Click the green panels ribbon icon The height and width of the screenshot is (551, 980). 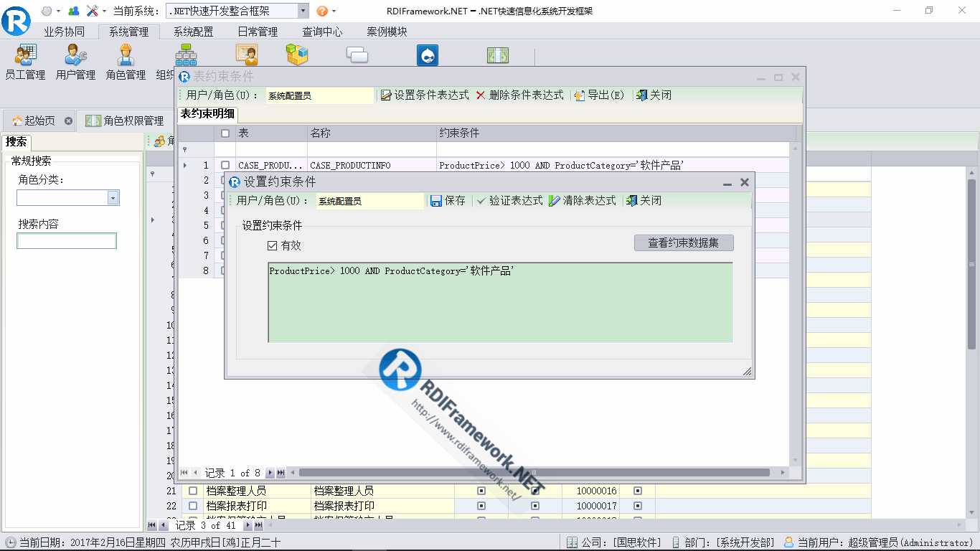(x=498, y=55)
